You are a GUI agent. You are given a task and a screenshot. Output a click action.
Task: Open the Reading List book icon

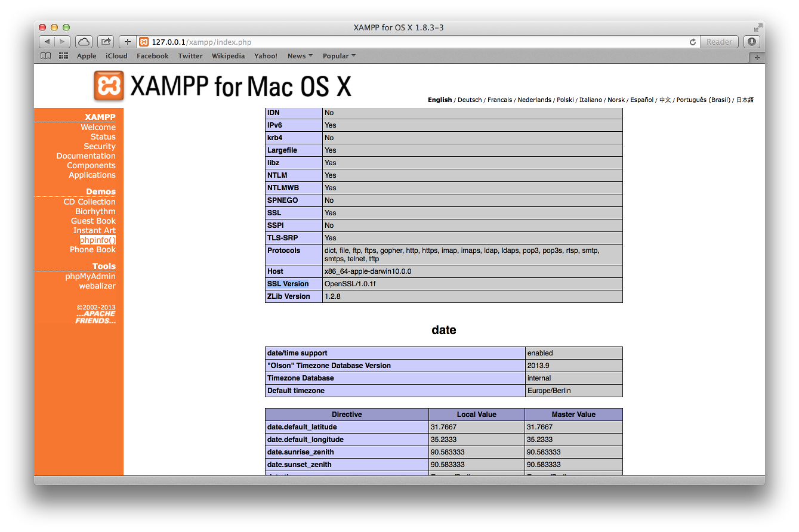pos(45,56)
